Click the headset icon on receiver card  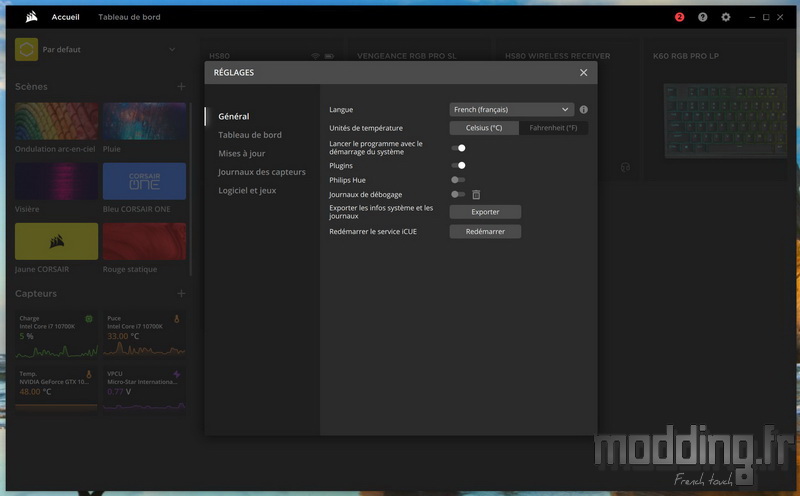coord(626,167)
